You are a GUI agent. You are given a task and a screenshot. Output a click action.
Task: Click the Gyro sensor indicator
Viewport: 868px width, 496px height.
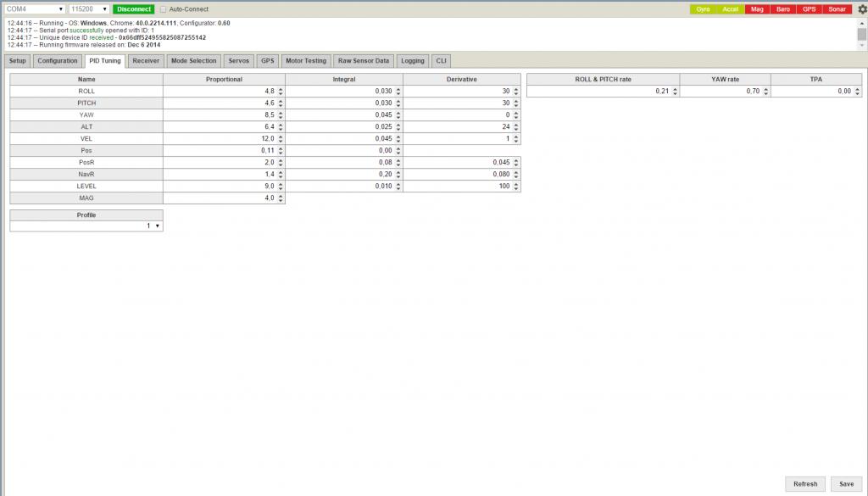click(703, 9)
